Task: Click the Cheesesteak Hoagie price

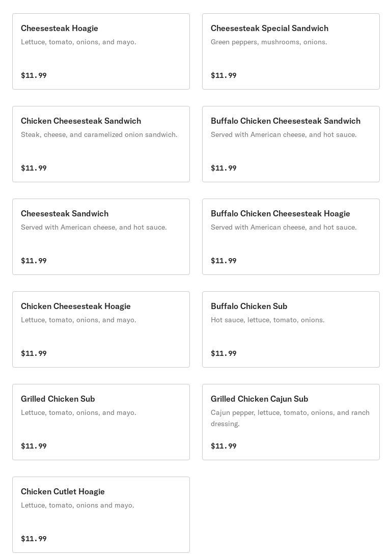Action: [x=34, y=75]
